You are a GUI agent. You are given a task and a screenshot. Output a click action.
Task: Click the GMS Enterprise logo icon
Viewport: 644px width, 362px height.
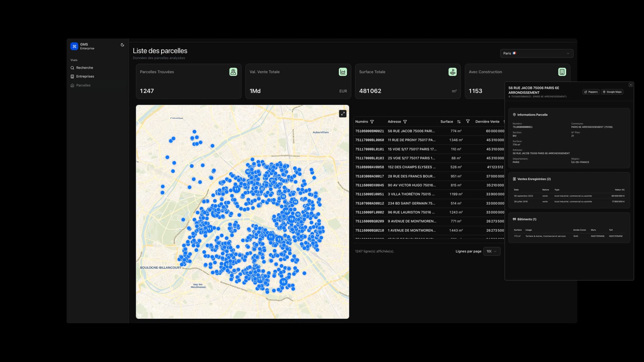tap(74, 46)
